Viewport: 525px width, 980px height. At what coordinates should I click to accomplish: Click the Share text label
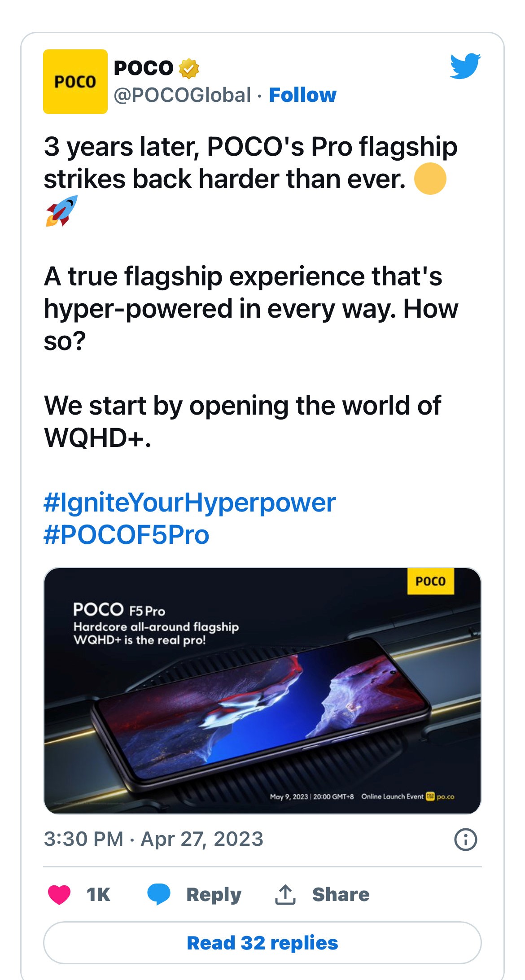[x=341, y=894]
